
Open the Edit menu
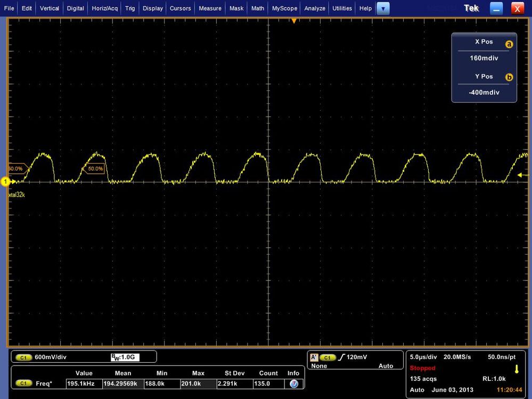point(27,8)
